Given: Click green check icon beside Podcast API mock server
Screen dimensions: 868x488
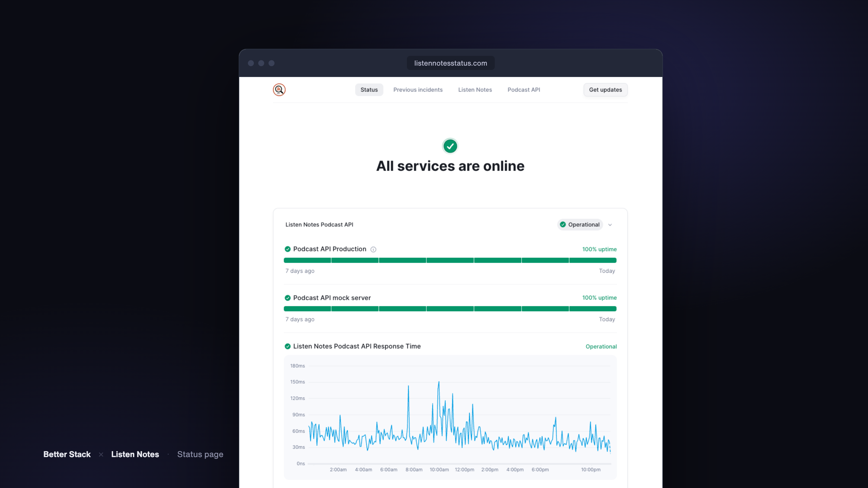Looking at the screenshot, I should [288, 298].
